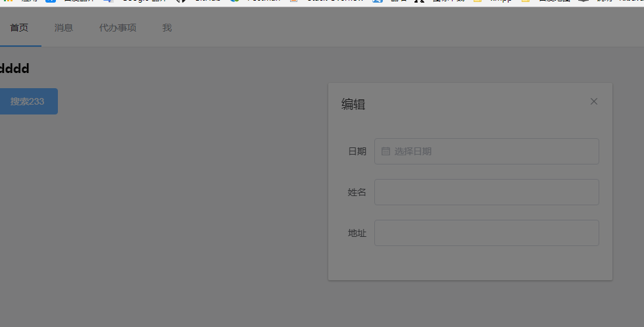
Task: Focus the 地址 input field
Action: click(x=487, y=233)
